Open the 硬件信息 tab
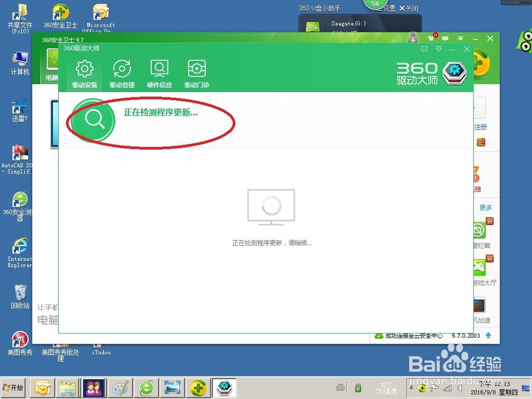Viewport: 532px width, 399px height. (160, 74)
